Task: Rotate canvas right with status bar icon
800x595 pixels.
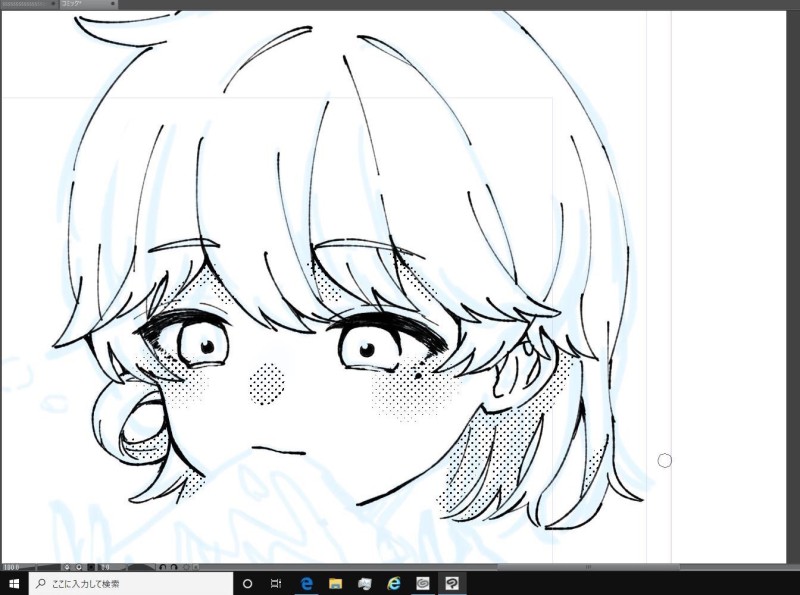Action: (x=174, y=567)
